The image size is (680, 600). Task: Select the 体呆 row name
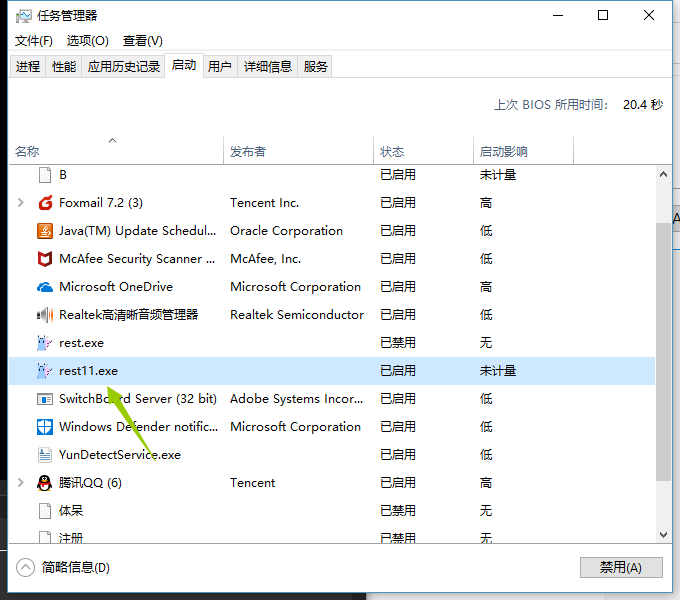(x=71, y=511)
